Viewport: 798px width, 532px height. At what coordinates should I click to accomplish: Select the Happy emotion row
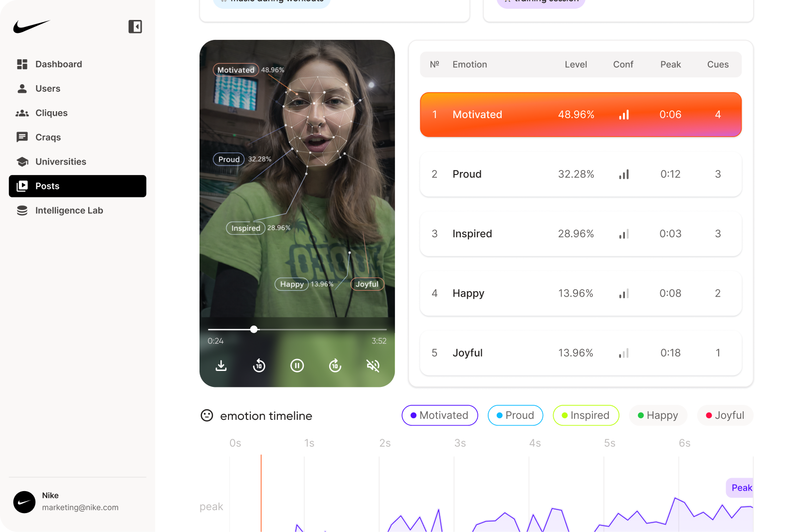pyautogui.click(x=581, y=293)
